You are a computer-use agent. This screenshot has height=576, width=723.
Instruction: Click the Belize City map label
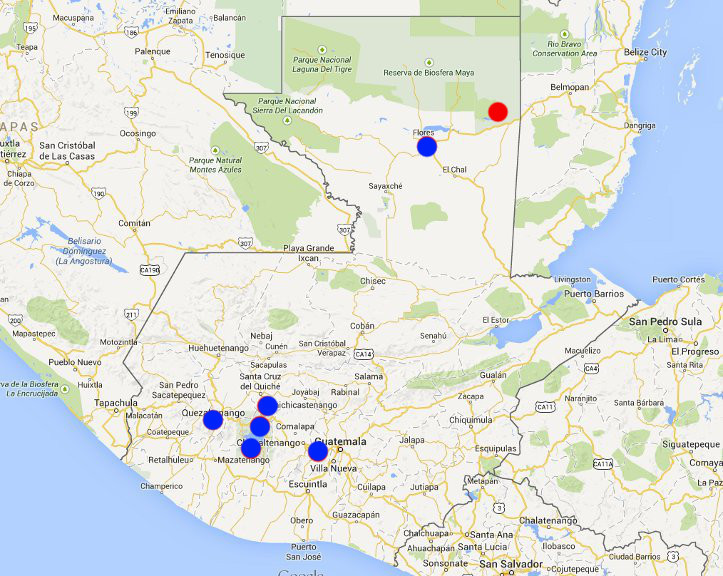[673, 51]
